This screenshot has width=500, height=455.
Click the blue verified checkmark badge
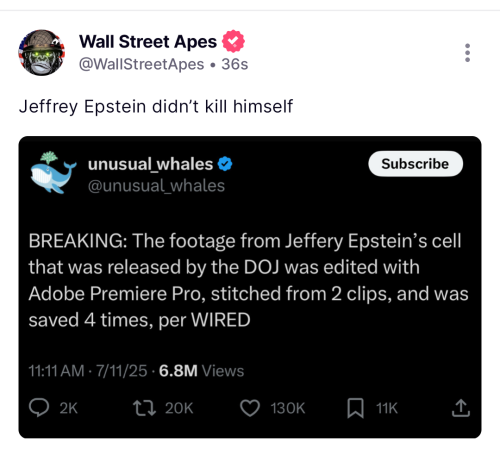(225, 164)
